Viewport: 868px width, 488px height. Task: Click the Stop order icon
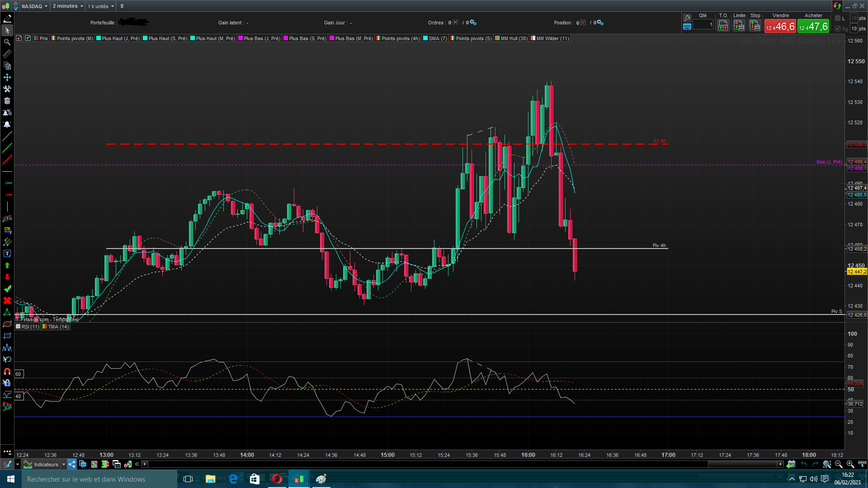[755, 26]
